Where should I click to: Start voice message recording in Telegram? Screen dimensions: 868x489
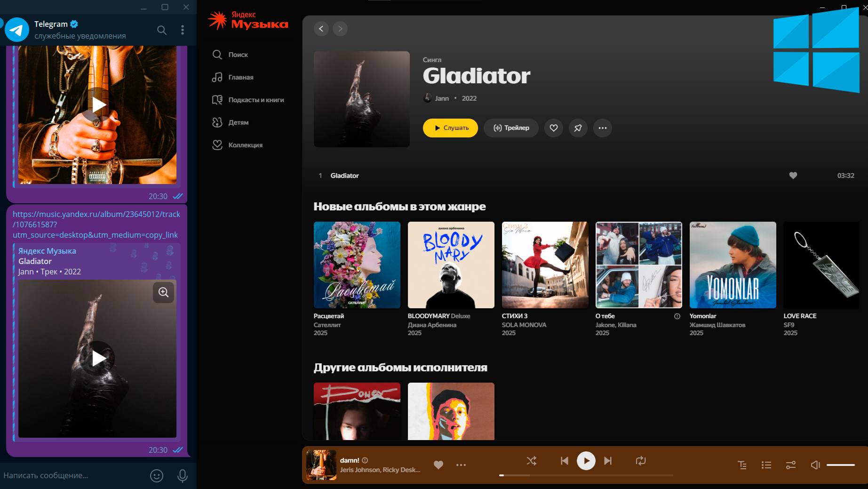[183, 476]
